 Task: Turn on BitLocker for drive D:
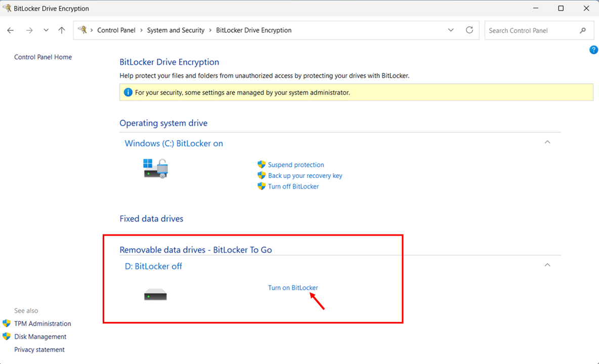(293, 288)
